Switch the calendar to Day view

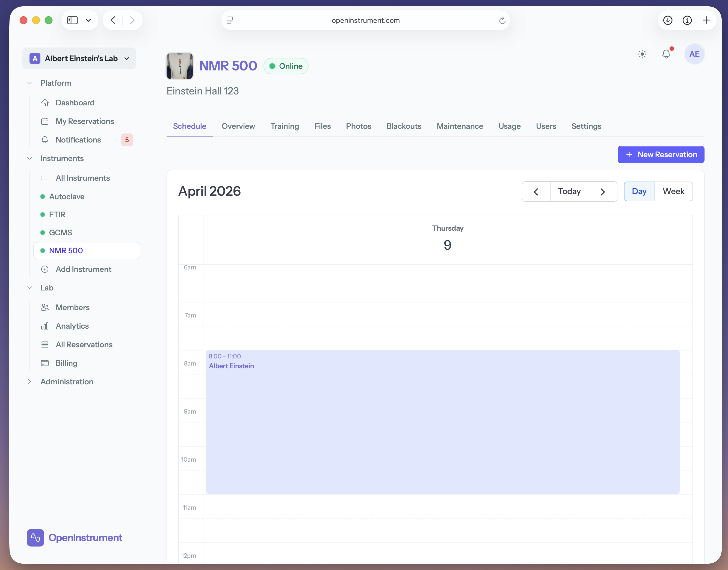(639, 191)
